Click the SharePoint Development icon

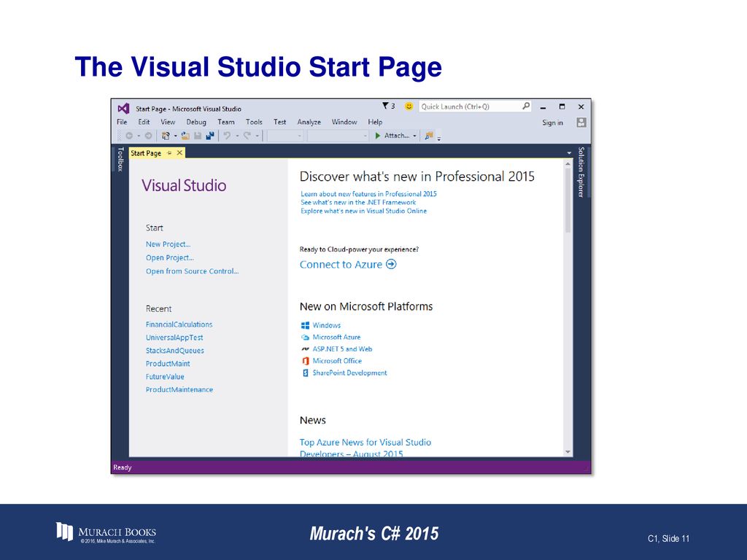click(306, 373)
